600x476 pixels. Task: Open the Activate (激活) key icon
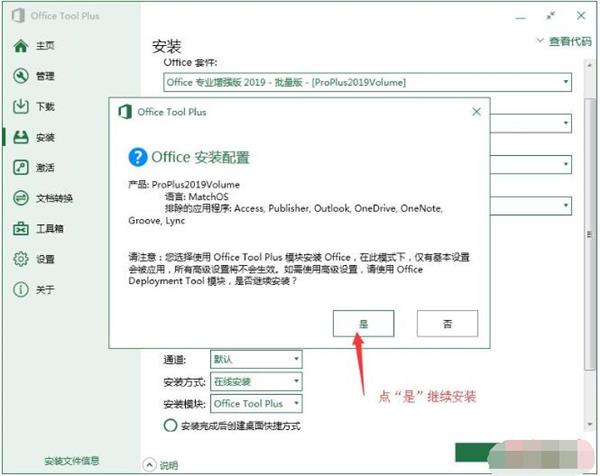click(20, 167)
